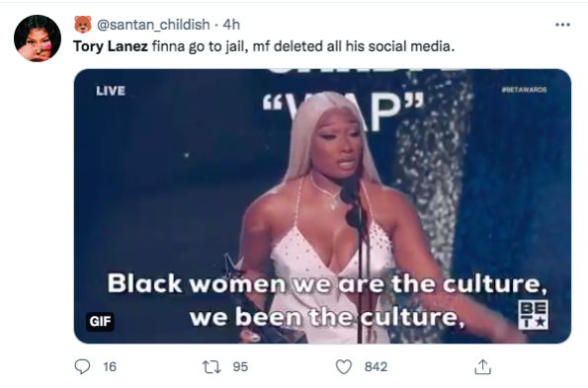Visit the @santan_childish profile handle
This screenshot has width=588, height=388.
pyautogui.click(x=153, y=25)
